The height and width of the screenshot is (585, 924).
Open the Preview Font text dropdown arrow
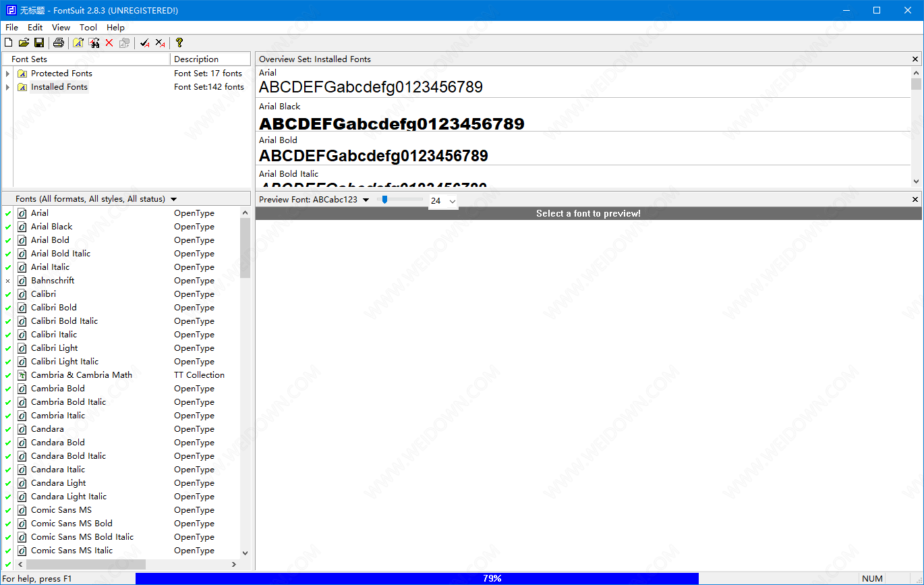coord(366,200)
